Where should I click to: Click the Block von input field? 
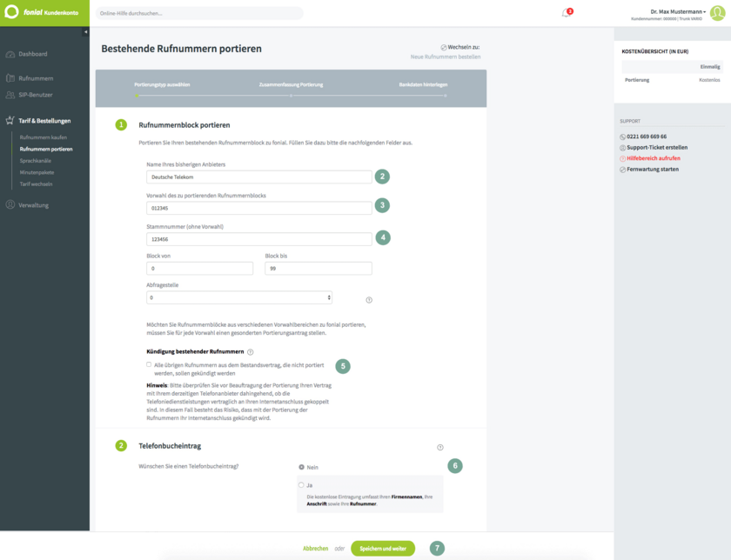coord(199,269)
